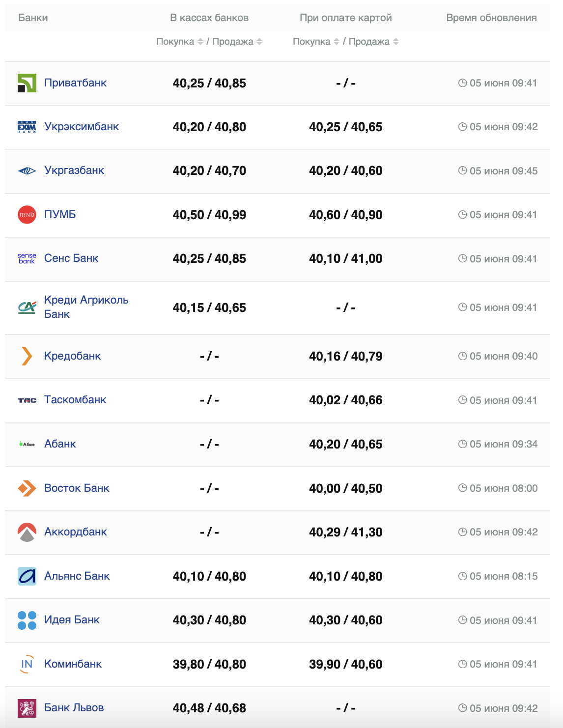Click the Аккордбанк logo icon

coord(27,532)
